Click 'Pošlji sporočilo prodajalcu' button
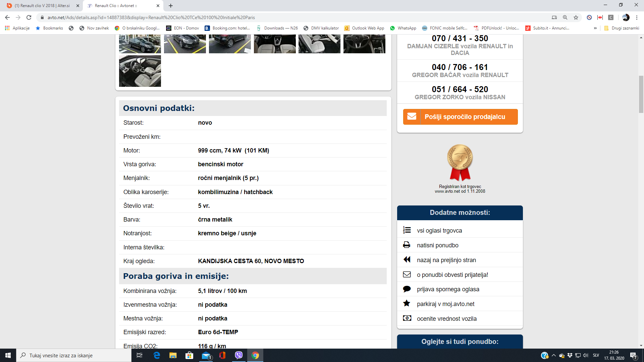 pos(460,117)
